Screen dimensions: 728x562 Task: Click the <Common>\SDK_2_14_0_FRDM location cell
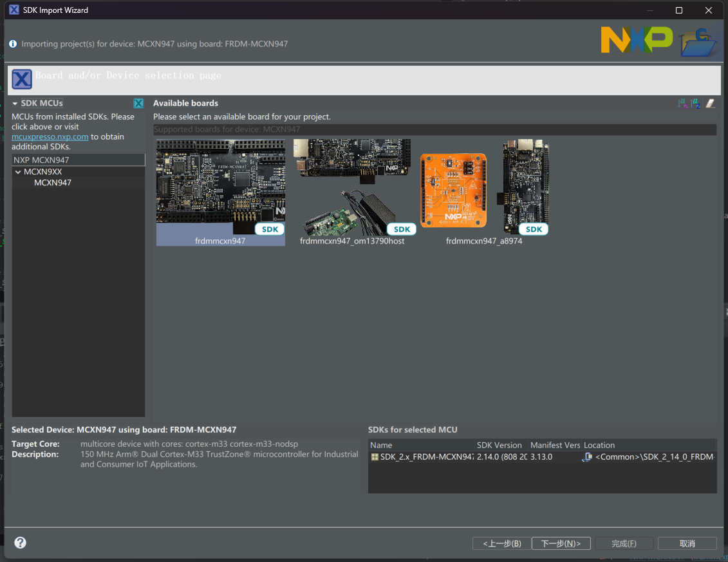point(655,457)
